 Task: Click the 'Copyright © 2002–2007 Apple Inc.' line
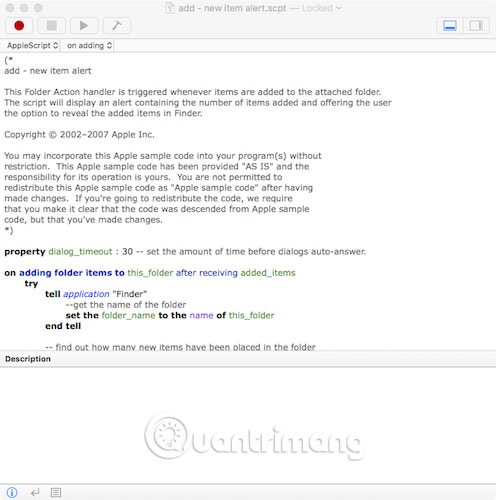(x=79, y=135)
